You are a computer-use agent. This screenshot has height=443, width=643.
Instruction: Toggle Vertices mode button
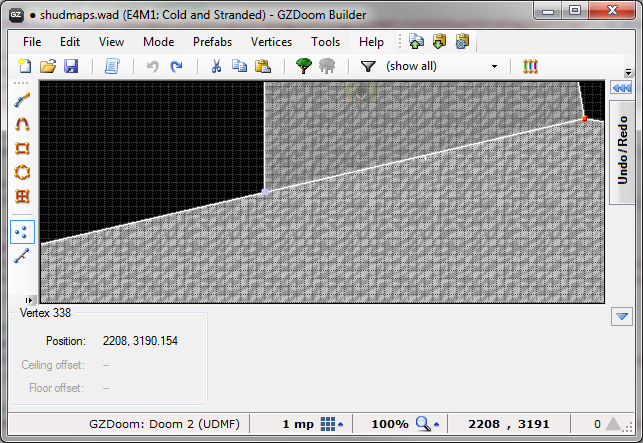(22, 232)
